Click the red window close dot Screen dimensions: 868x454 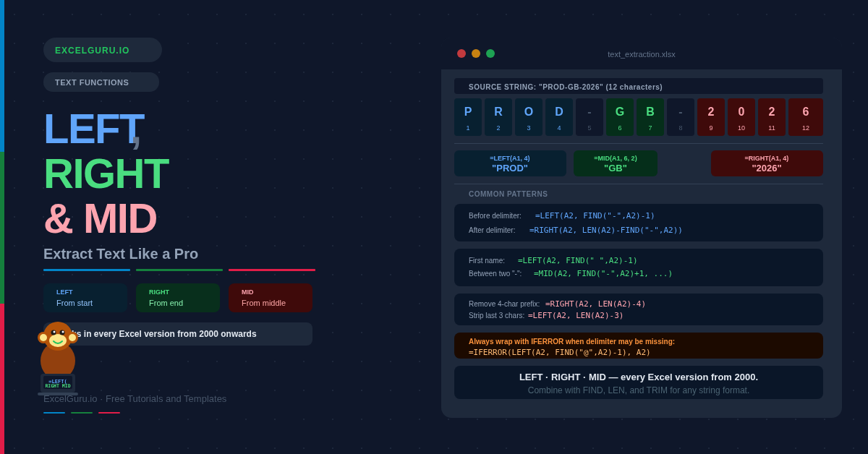tap(461, 53)
